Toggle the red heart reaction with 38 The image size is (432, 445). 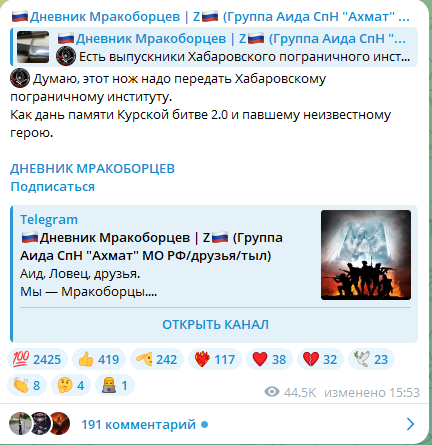[x=269, y=359]
